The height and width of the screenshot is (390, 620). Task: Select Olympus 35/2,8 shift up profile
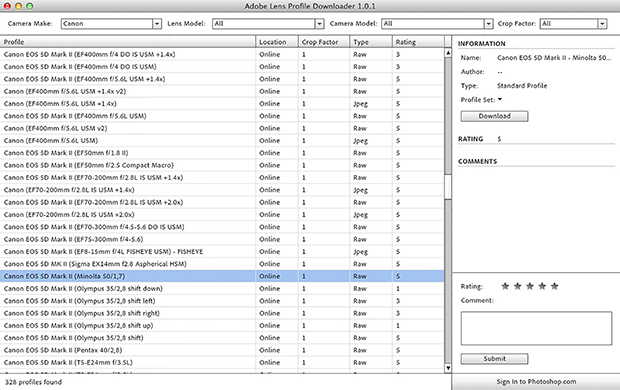pyautogui.click(x=222, y=326)
